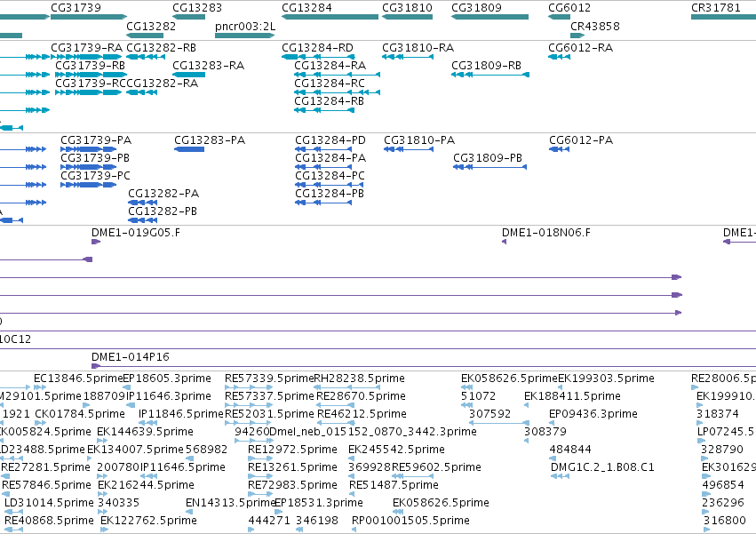The height and width of the screenshot is (534, 756).
Task: Click transcript CG13284-RA
Action: [330, 66]
